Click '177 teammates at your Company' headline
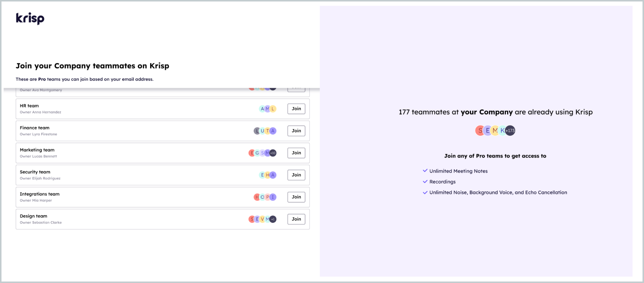644x283 pixels. coord(496,112)
